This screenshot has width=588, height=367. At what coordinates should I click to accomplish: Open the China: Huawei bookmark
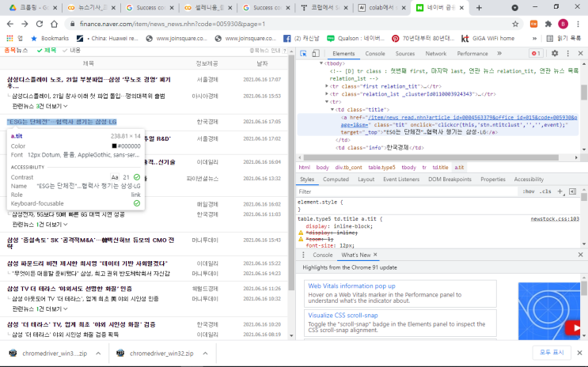click(108, 38)
